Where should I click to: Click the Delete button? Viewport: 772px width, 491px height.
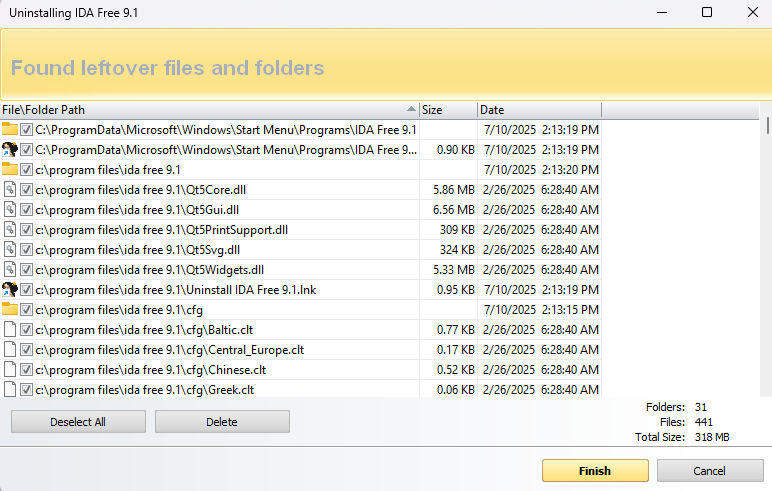(x=222, y=422)
